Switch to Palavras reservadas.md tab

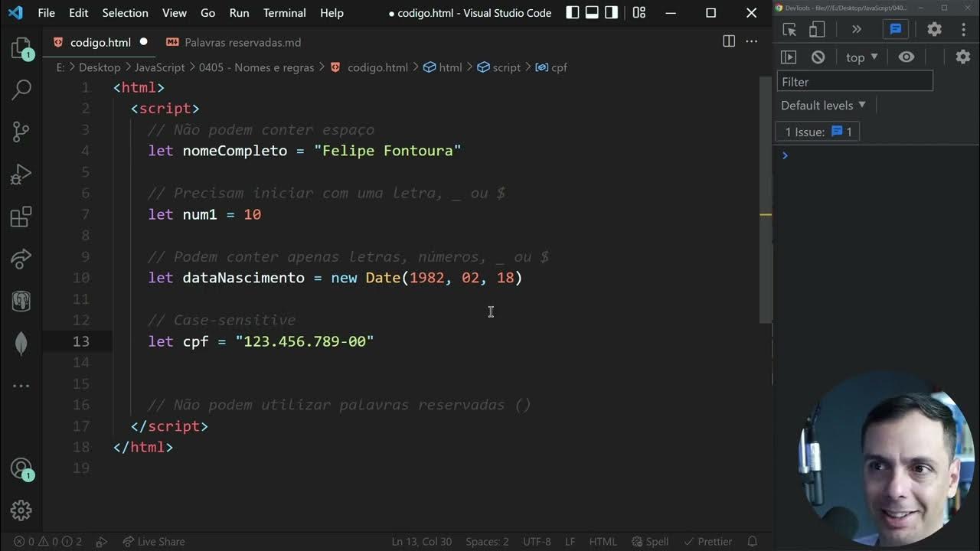click(x=242, y=42)
